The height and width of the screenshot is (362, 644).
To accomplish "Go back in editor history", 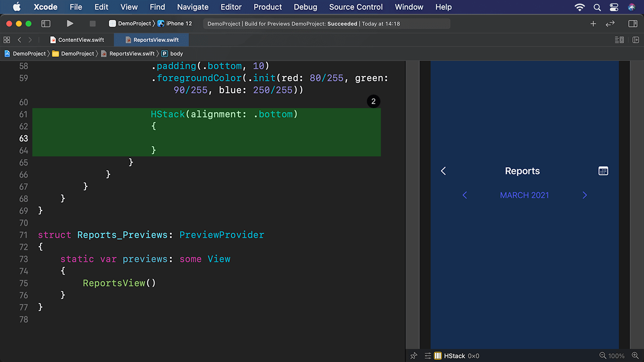I will coord(19,40).
